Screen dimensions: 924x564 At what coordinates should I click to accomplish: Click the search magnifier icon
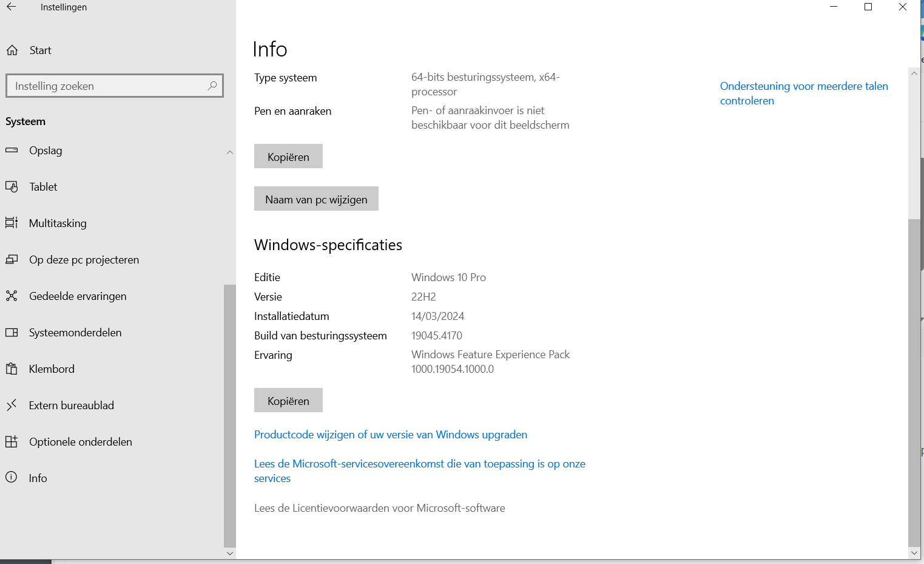pyautogui.click(x=212, y=86)
